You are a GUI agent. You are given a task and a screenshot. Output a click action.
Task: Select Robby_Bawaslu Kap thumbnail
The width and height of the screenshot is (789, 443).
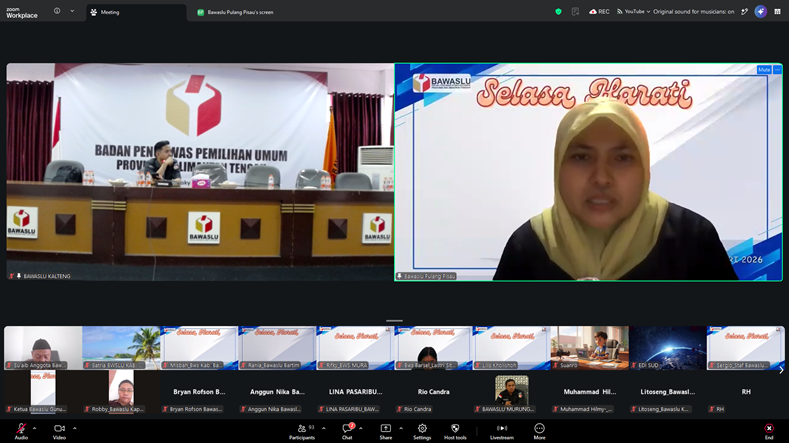tap(121, 392)
